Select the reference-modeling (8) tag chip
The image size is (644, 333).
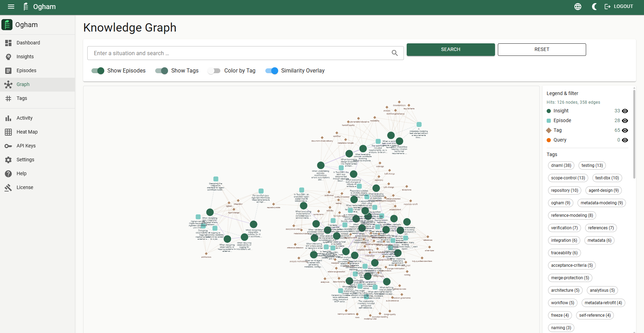coord(572,215)
